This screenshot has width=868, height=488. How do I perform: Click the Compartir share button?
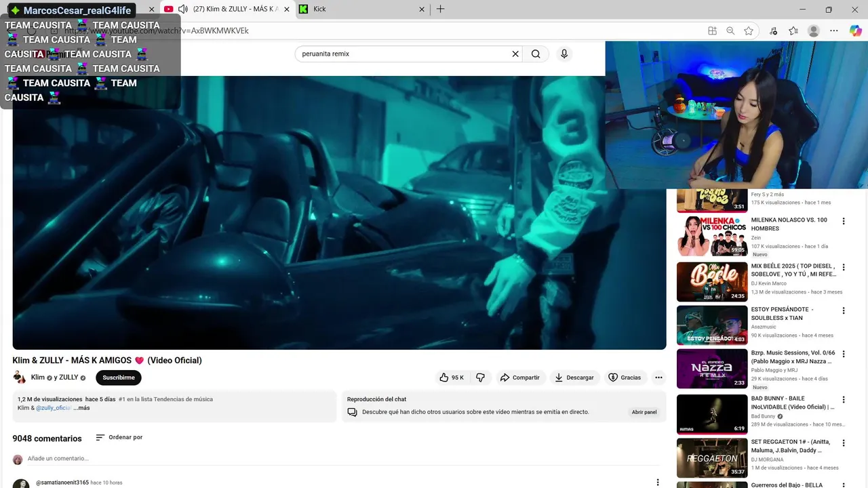(x=519, y=378)
